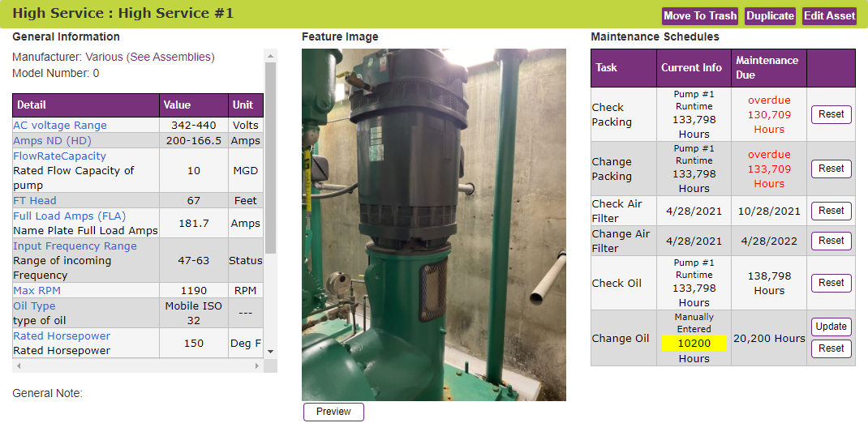Click the 181.7 full load amps value
This screenshot has height=423, width=868.
194,224
